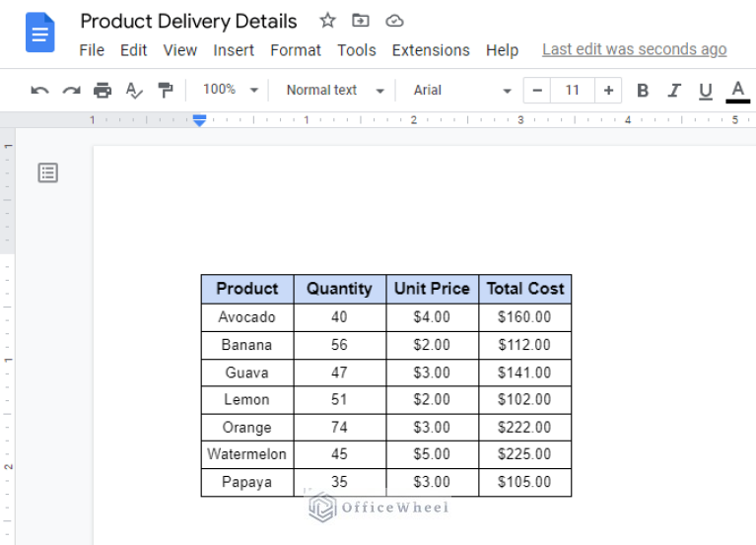Screen dimensions: 756x545
Task: Click the $4.00 unit price cell
Action: [x=432, y=317]
